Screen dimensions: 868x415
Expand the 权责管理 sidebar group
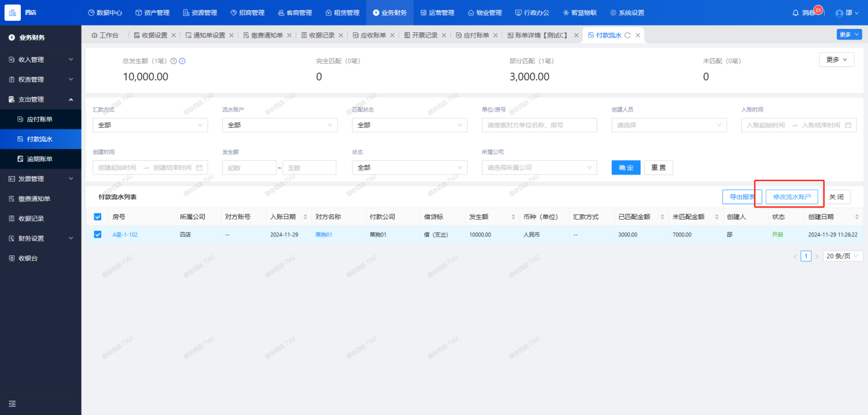41,79
